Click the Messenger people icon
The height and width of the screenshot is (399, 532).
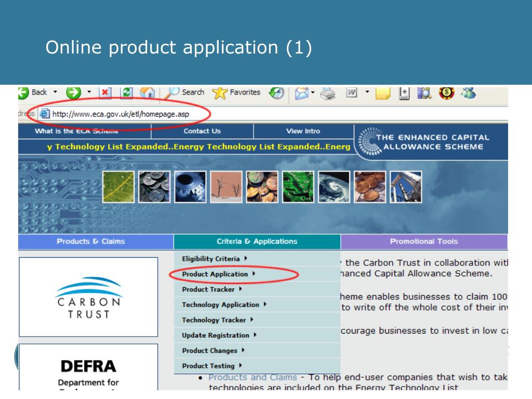coord(468,92)
